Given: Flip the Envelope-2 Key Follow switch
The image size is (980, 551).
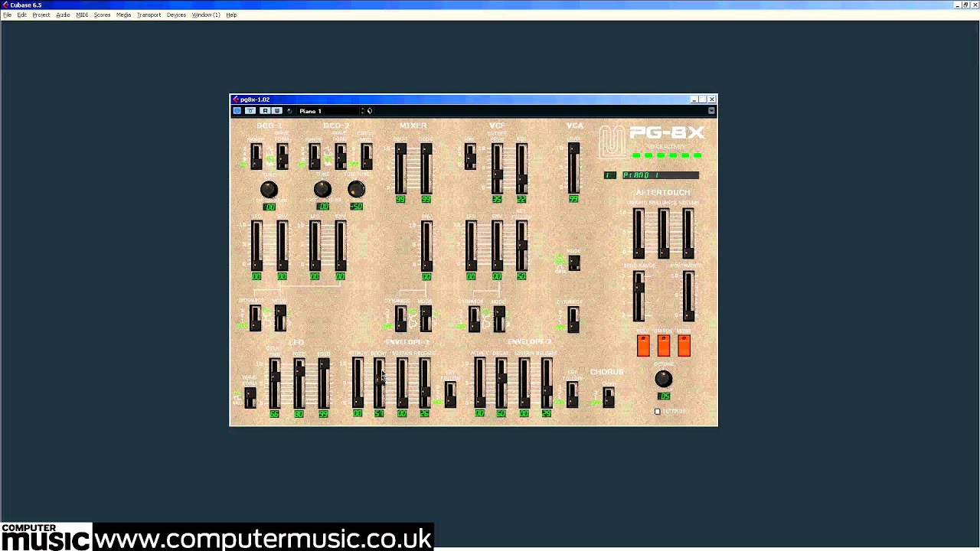Looking at the screenshot, I should coord(572,394).
